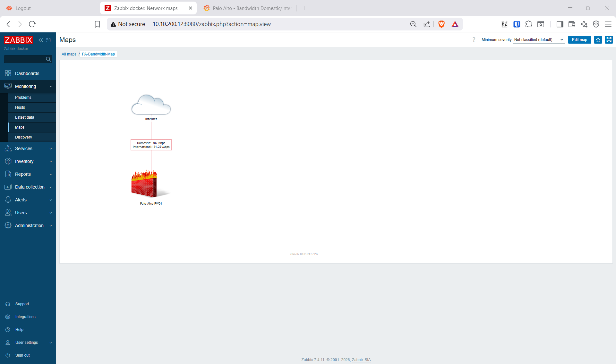Click the address bar URL

211,24
